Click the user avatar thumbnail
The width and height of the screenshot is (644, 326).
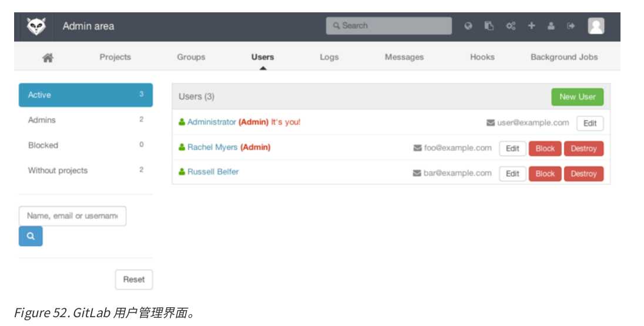pos(596,26)
